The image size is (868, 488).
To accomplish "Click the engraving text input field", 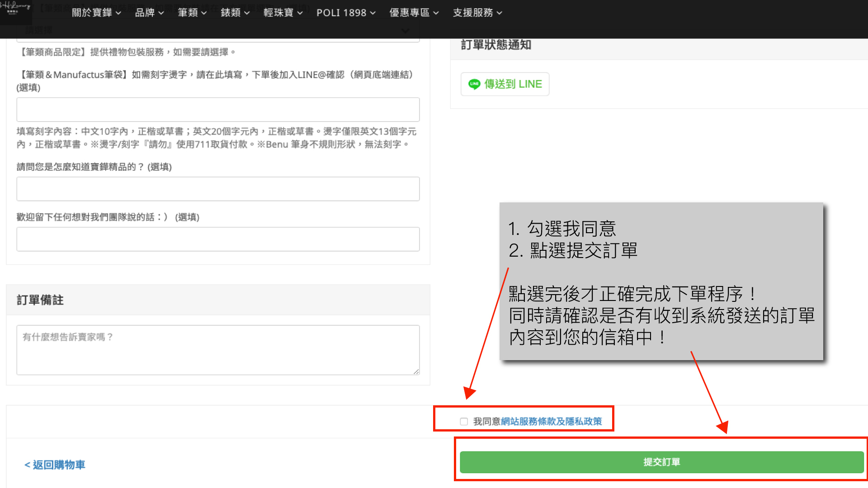I will click(218, 110).
